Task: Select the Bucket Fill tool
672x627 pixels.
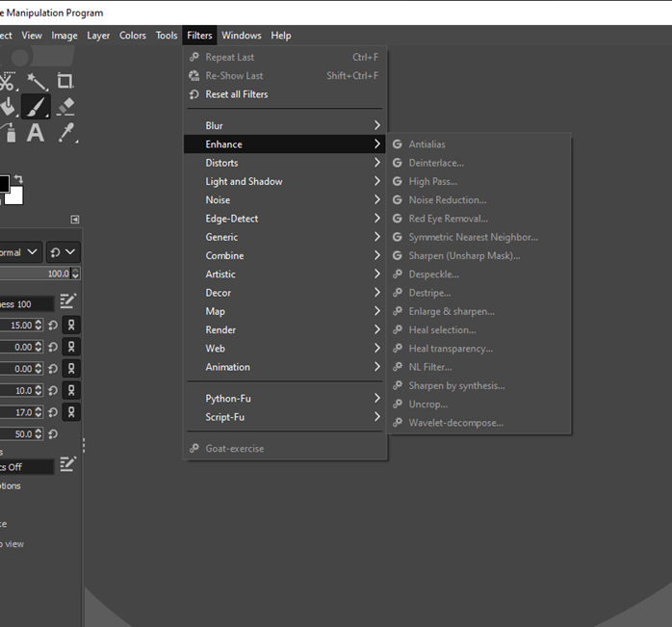Action: 8,107
